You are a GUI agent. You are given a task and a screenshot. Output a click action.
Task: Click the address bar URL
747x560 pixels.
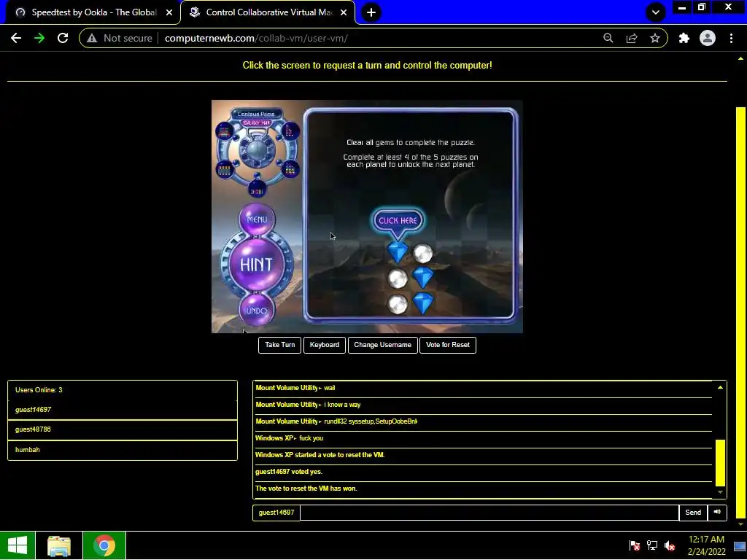[x=256, y=38]
